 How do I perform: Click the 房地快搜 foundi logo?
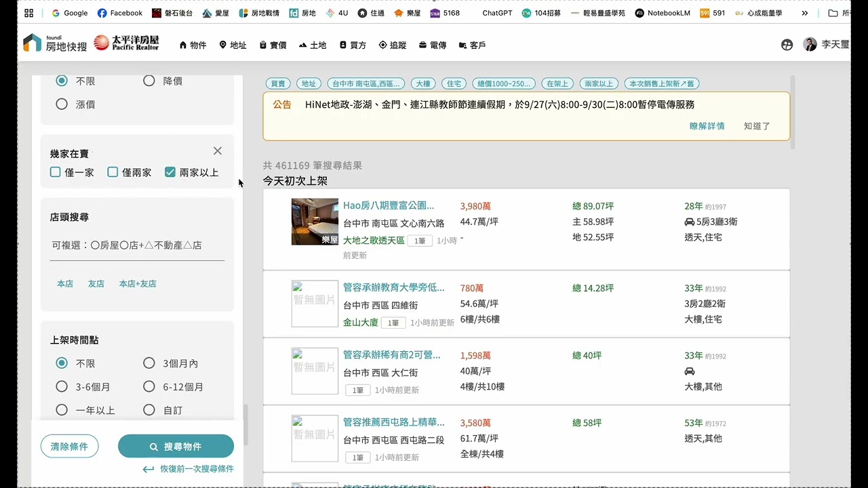coord(55,43)
